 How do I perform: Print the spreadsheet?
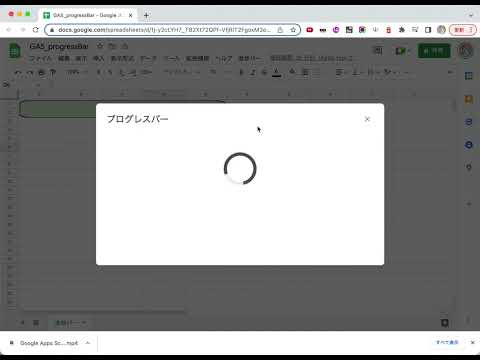pos(41,72)
